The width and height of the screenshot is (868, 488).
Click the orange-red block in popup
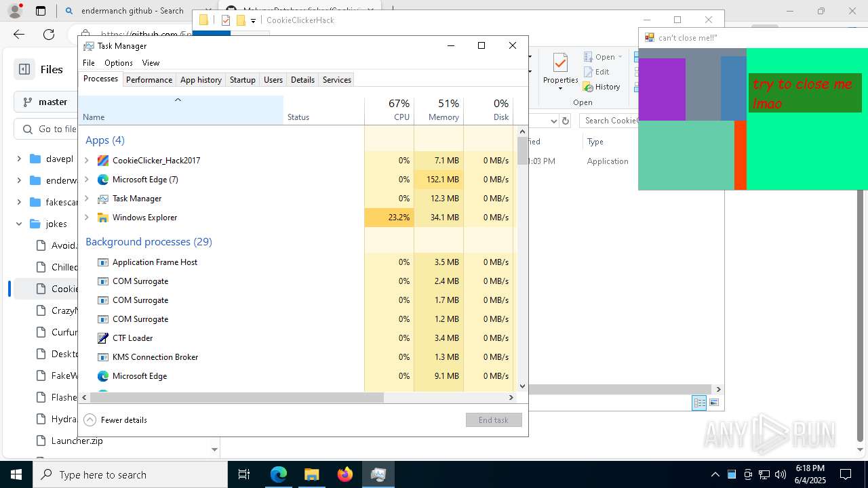[741, 155]
